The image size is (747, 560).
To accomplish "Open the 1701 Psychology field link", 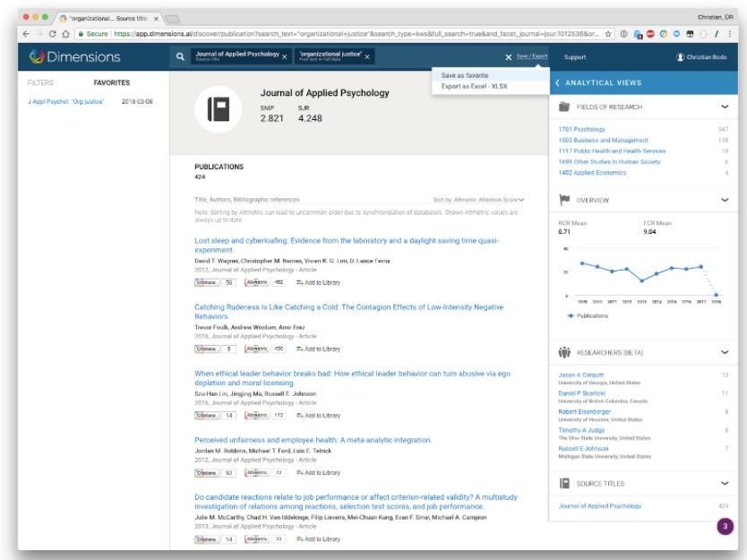I will coord(581,130).
